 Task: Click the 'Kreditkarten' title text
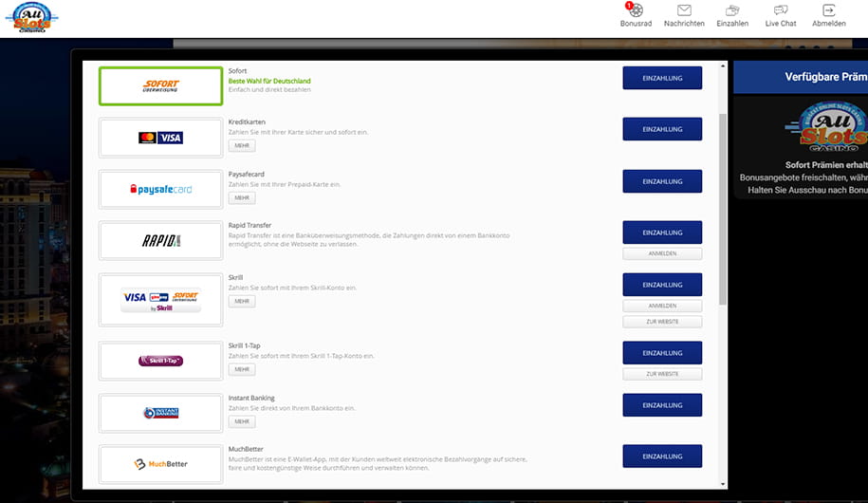(247, 121)
